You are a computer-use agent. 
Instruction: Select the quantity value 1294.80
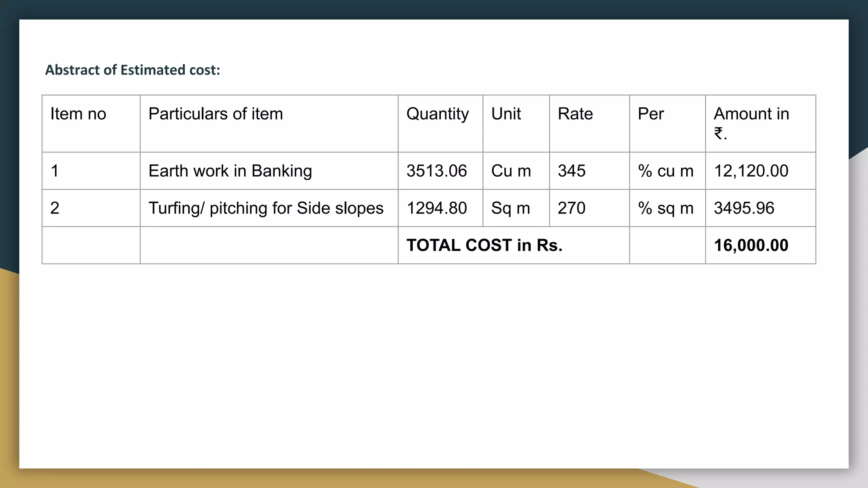coord(437,208)
